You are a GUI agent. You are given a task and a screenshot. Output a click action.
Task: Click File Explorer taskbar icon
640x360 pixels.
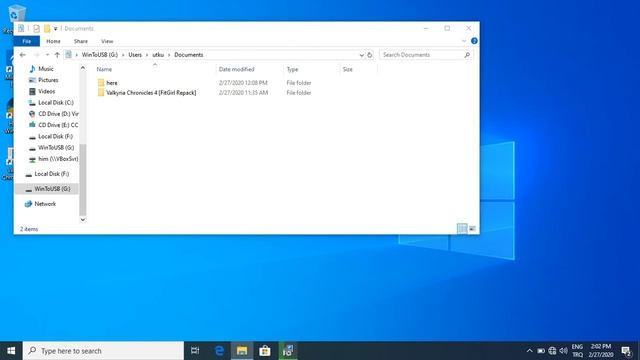point(242,351)
